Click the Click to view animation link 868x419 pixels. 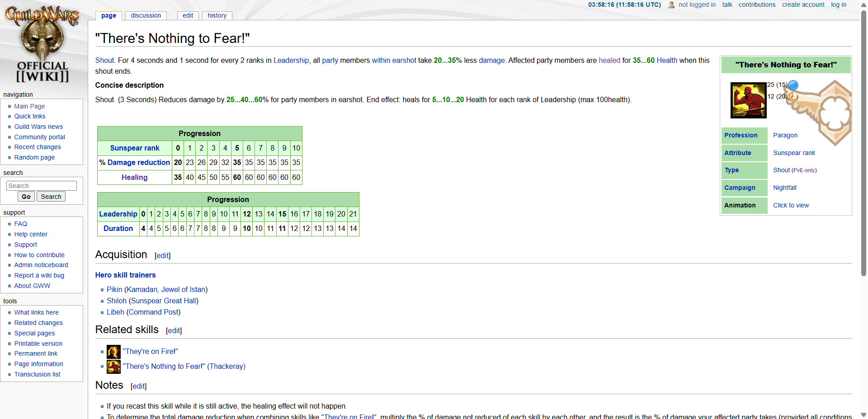click(x=791, y=205)
